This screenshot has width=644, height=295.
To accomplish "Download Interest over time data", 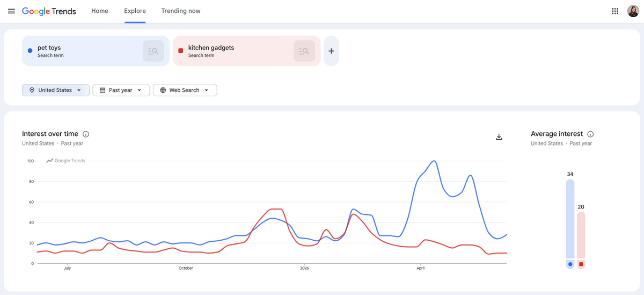I will click(x=499, y=137).
